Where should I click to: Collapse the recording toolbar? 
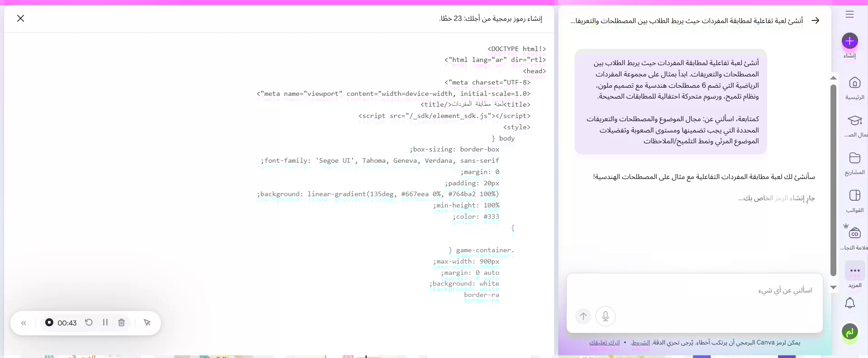24,323
